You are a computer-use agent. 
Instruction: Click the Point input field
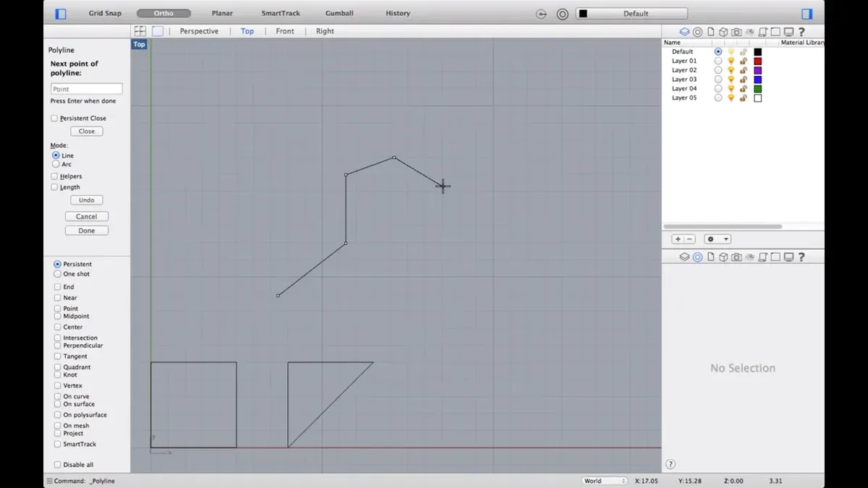[87, 89]
